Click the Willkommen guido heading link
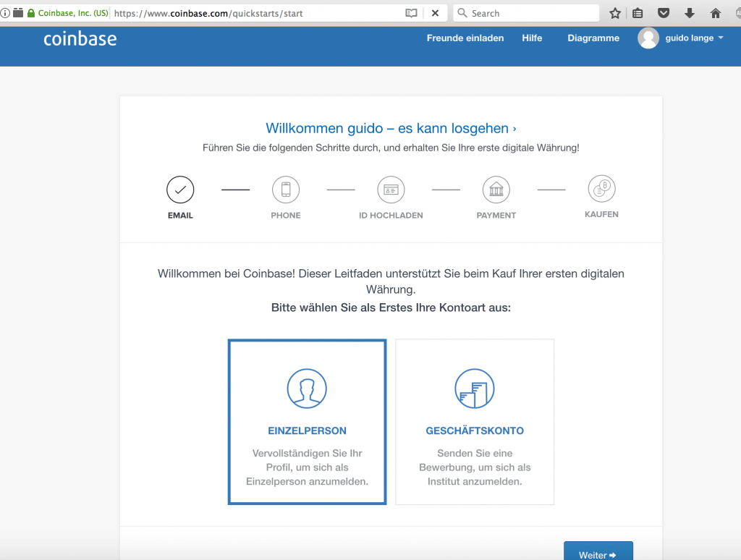741x560 pixels. click(x=391, y=128)
